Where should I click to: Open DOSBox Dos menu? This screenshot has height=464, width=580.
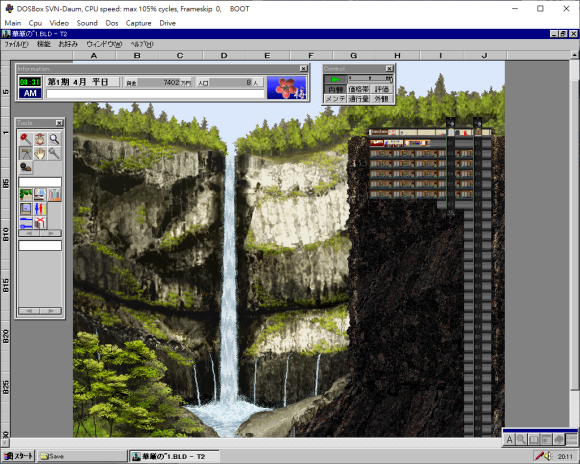112,23
